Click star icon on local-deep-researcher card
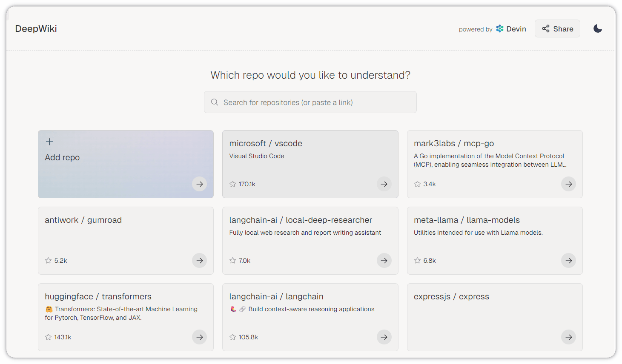The width and height of the screenshot is (622, 364). [x=232, y=261]
